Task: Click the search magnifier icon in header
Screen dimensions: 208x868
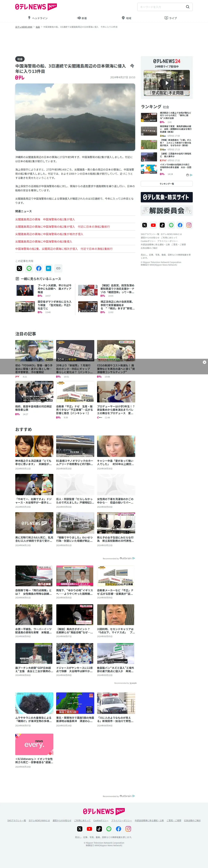Action: (x=188, y=7)
